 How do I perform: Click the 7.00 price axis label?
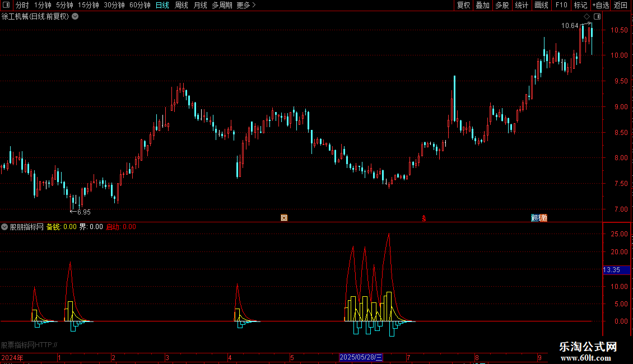(621, 209)
